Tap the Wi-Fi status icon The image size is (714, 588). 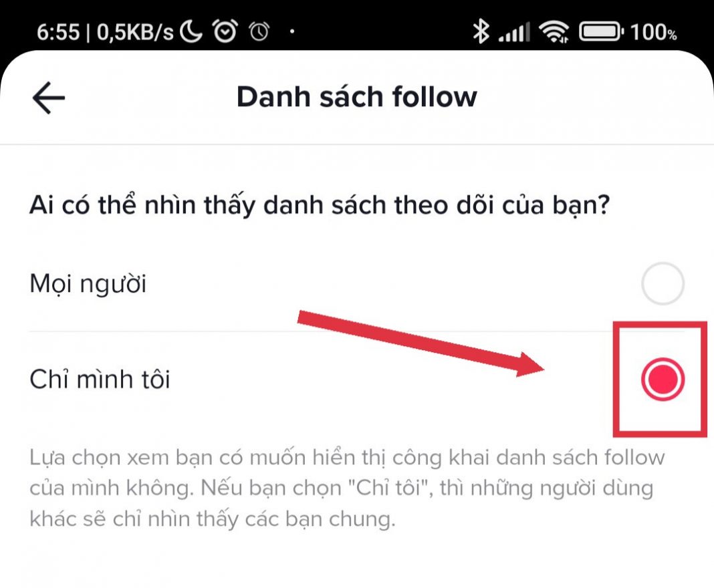[554, 32]
